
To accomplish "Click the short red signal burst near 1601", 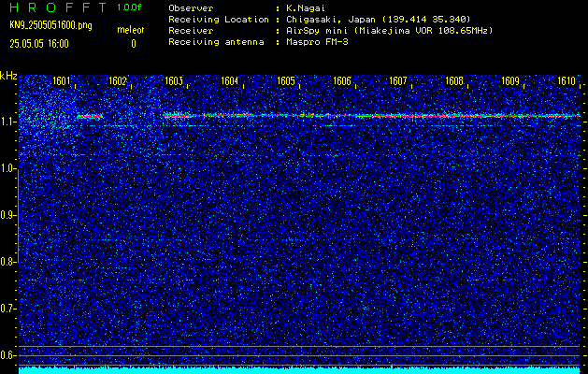I will coord(90,117).
